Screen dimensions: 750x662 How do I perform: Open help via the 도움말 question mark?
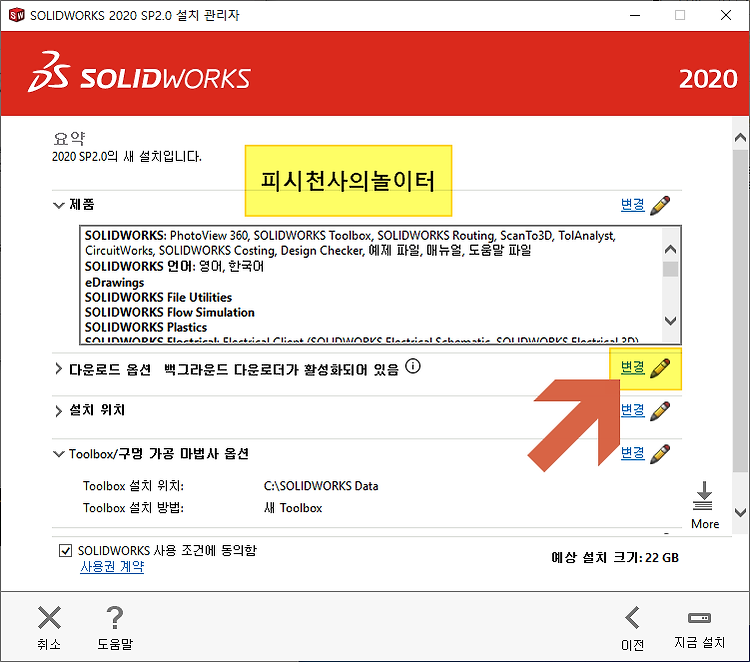click(x=115, y=618)
